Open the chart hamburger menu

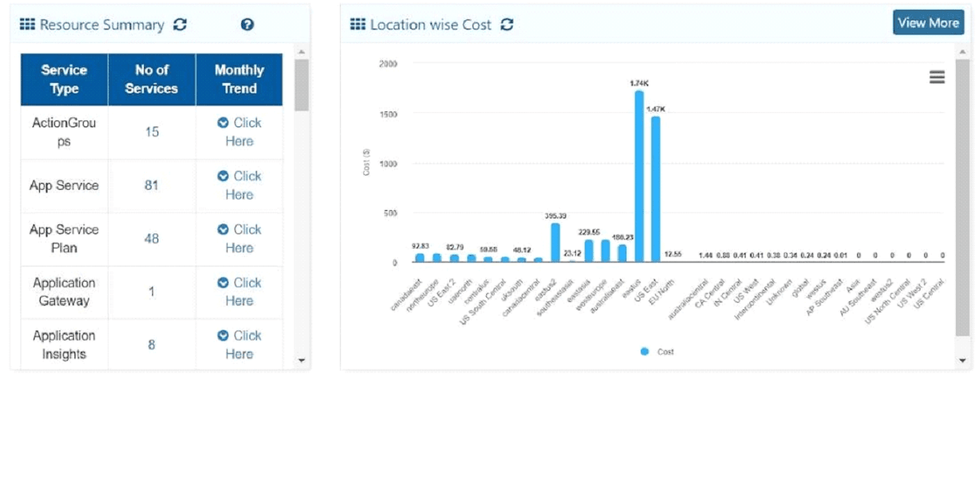937,77
